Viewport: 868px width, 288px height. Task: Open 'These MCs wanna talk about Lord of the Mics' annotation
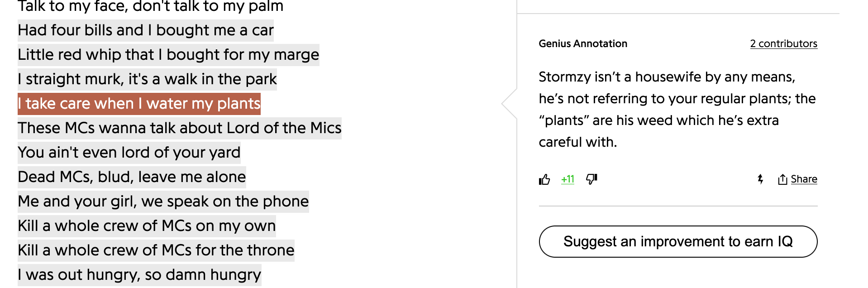point(180,128)
